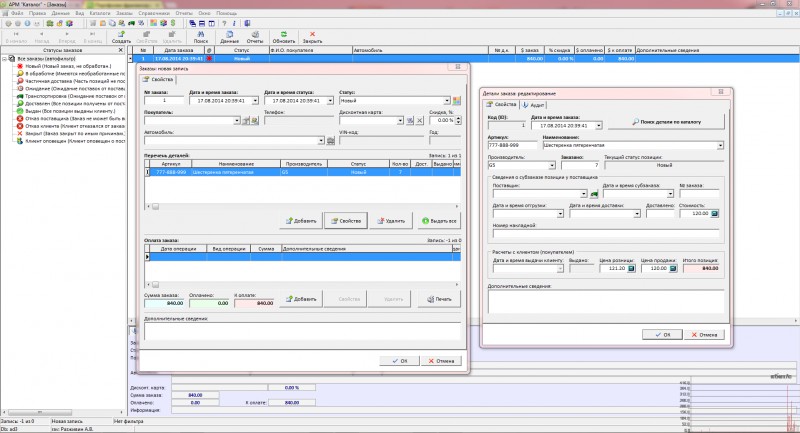Click the Создать toolbar icon
The height and width of the screenshot is (433, 800).
pyautogui.click(x=121, y=35)
